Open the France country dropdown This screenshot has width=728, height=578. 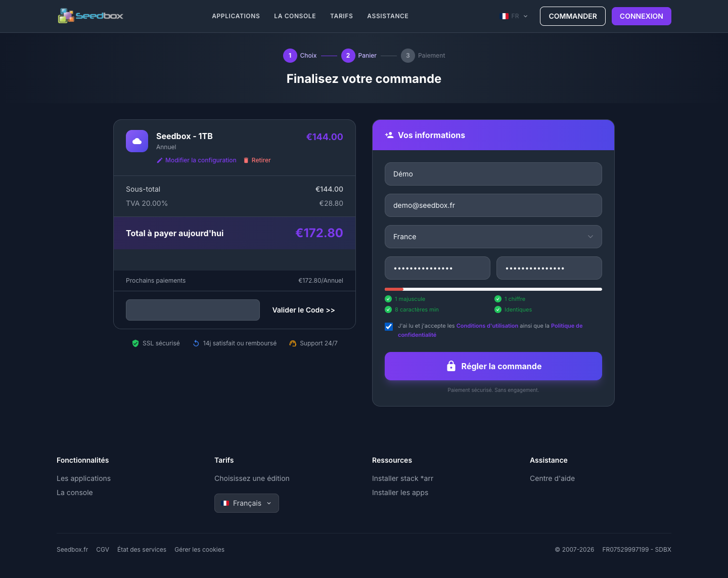493,237
